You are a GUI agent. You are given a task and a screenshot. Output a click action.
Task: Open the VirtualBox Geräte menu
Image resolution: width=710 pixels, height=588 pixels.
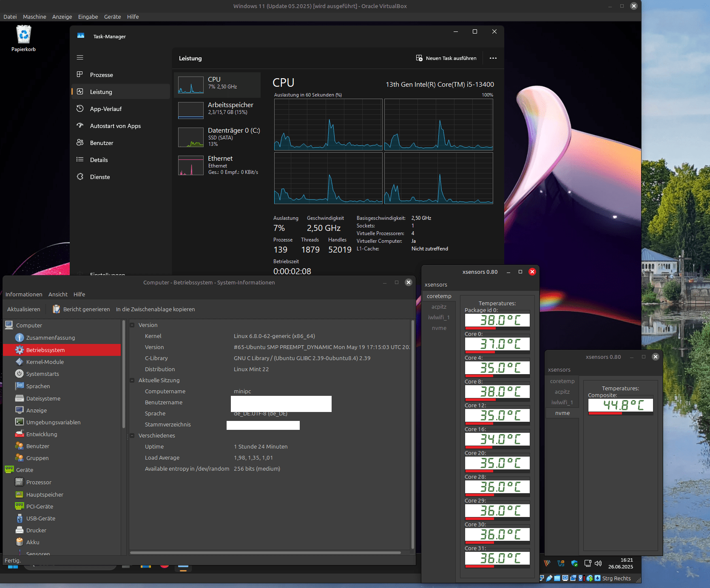click(x=113, y=17)
